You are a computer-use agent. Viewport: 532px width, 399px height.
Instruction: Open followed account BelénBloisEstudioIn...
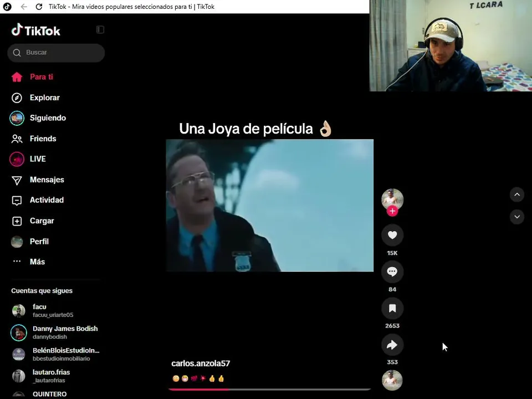click(x=56, y=354)
